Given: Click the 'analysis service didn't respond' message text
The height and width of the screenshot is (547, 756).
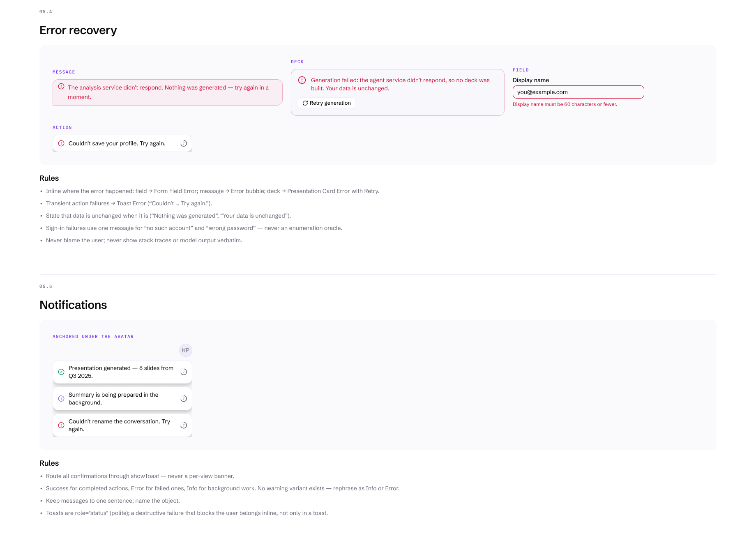Looking at the screenshot, I should [x=168, y=92].
